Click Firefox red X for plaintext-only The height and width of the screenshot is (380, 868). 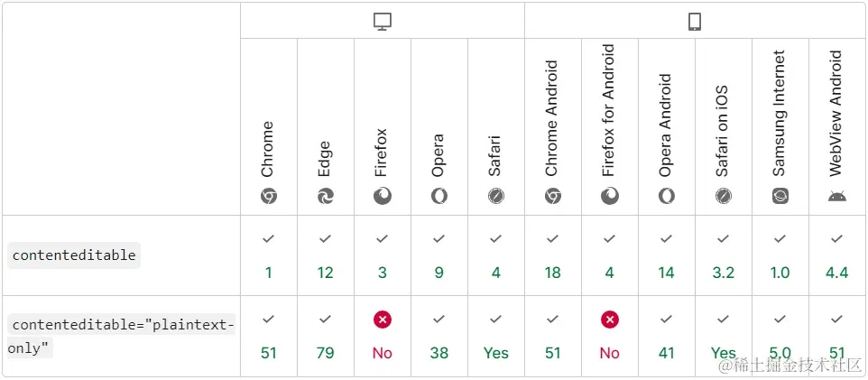(383, 320)
